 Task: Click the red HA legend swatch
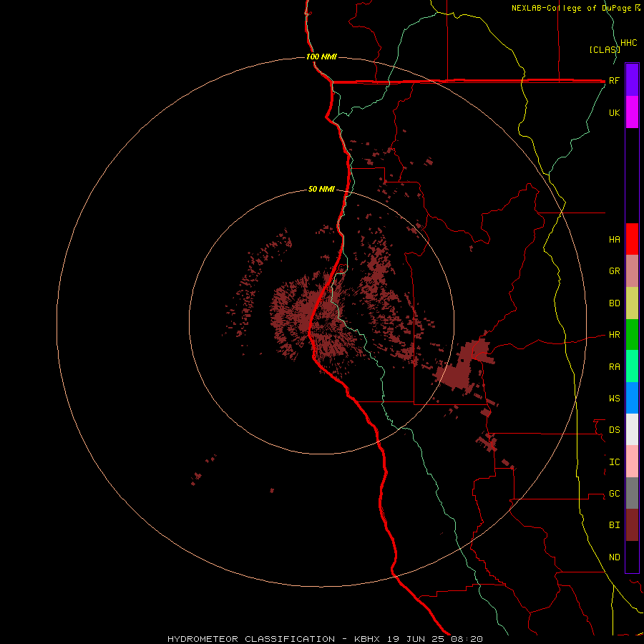[632, 239]
